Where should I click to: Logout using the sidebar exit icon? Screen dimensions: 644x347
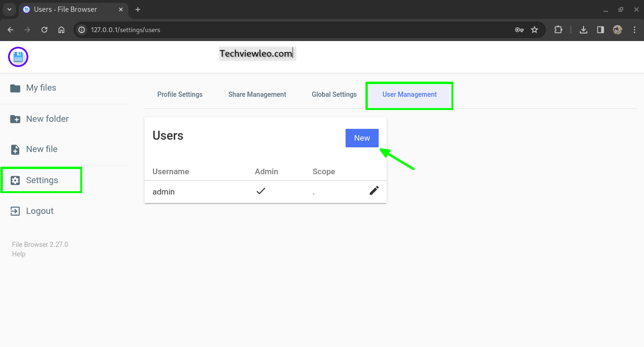[39, 211]
